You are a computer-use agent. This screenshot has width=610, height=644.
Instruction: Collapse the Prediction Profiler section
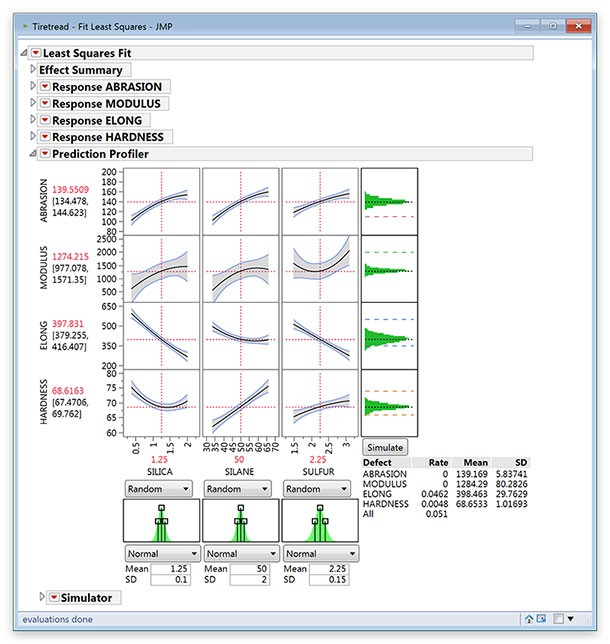(33, 154)
